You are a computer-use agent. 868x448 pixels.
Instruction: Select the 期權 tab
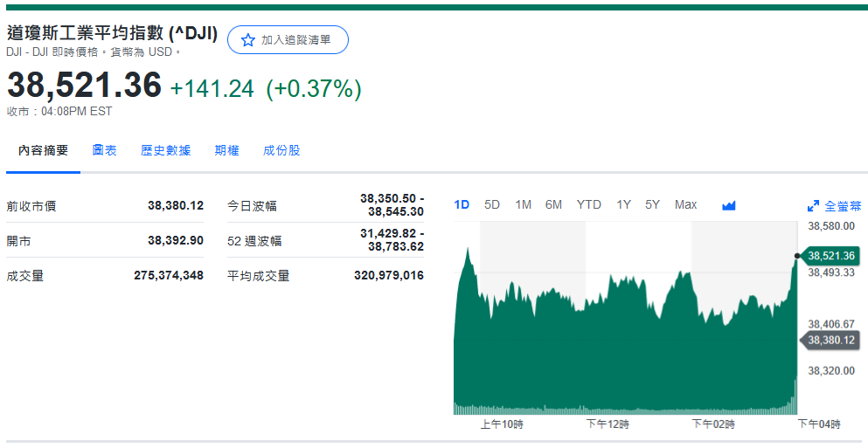226,150
